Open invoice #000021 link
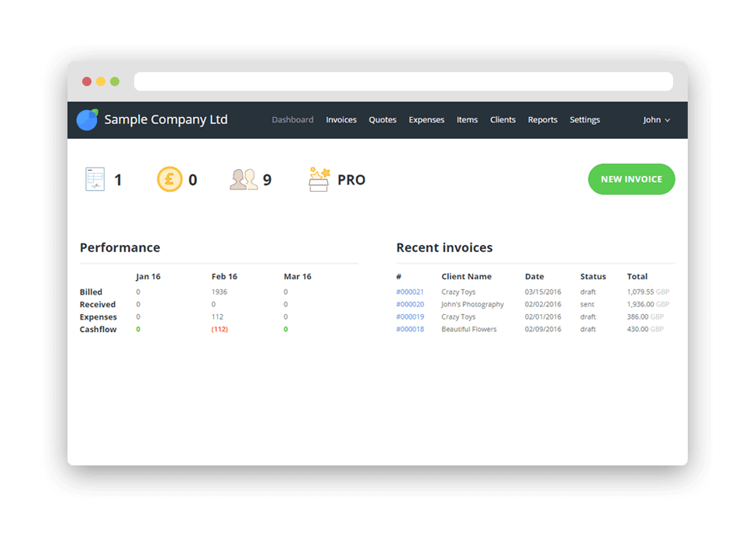The height and width of the screenshot is (543, 756). pyautogui.click(x=409, y=292)
